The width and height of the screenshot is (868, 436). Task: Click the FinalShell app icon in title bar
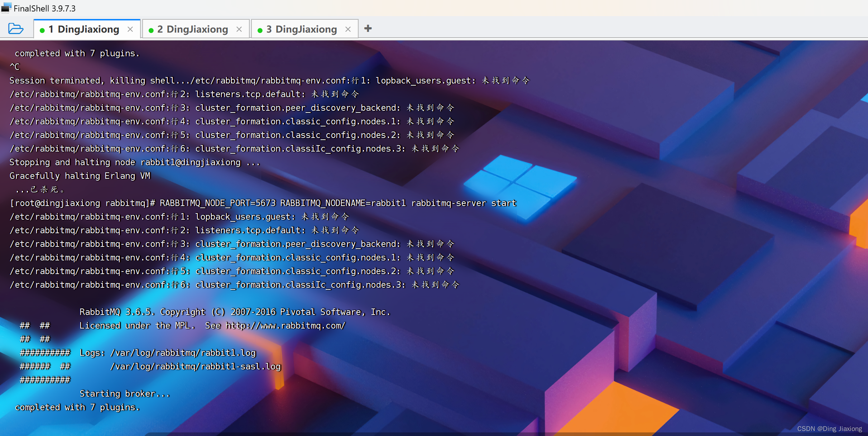coord(6,8)
